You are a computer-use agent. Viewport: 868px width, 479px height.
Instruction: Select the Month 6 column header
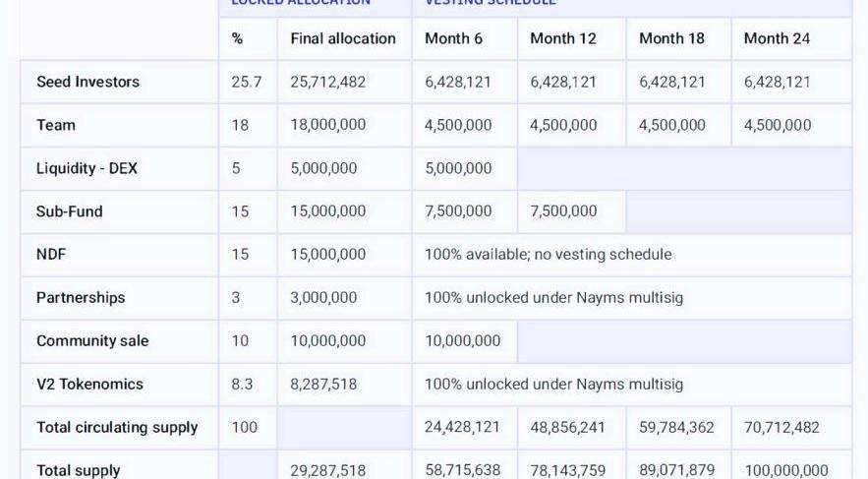(x=453, y=38)
